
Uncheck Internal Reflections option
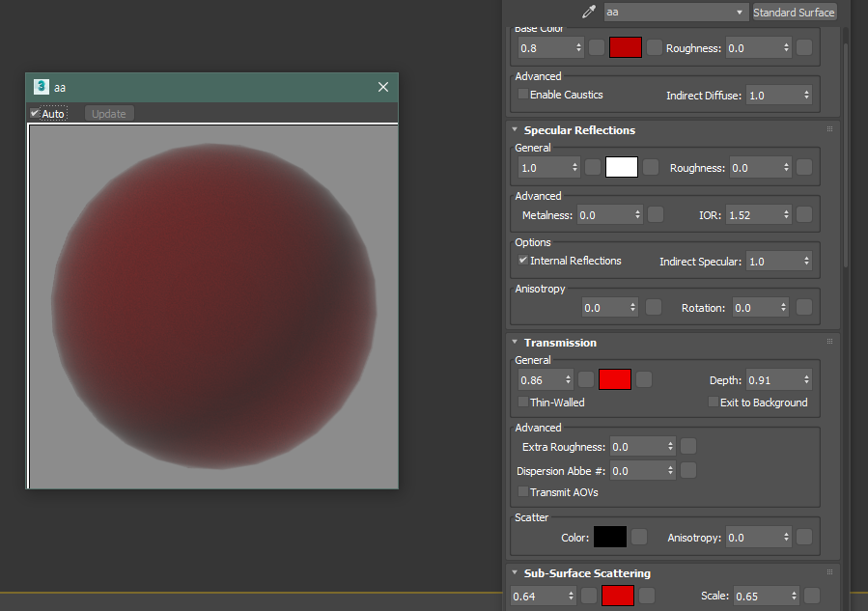[523, 261]
